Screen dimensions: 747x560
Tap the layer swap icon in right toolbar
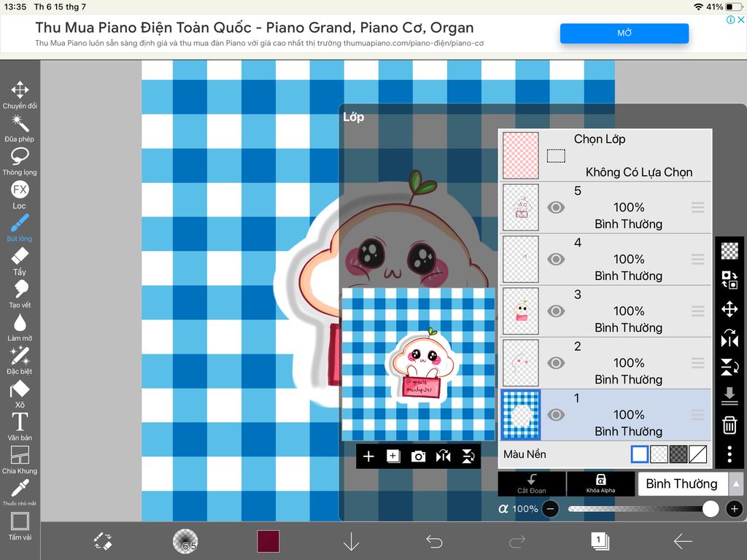[729, 279]
